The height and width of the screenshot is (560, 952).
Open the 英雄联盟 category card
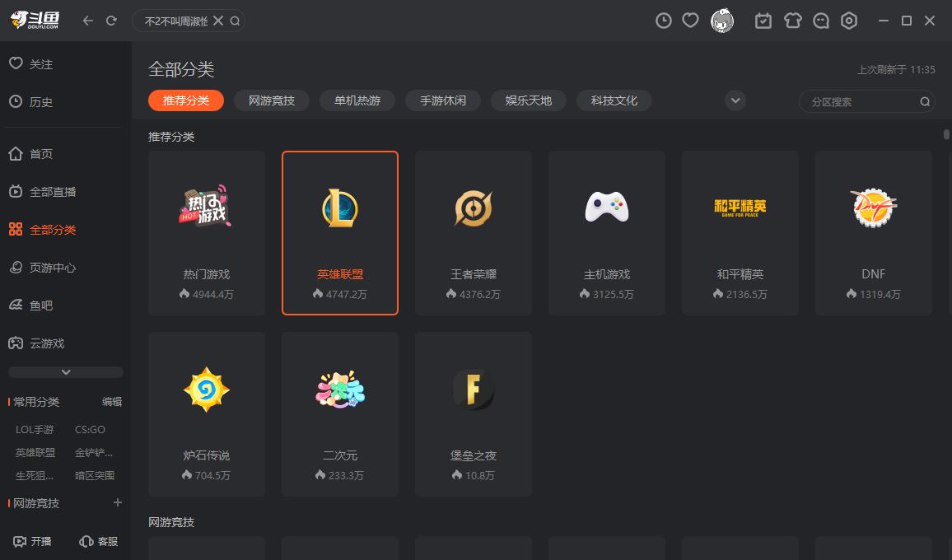click(340, 233)
